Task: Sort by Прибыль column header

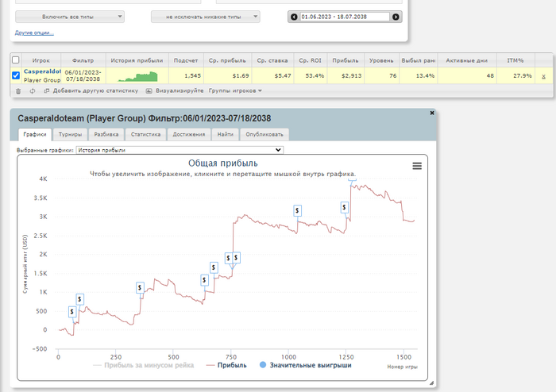Action: (x=346, y=60)
